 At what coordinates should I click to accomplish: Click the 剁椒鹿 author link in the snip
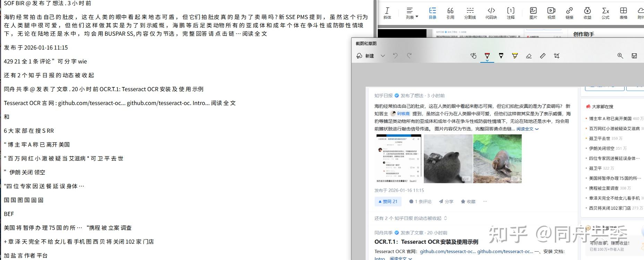[x=400, y=113]
